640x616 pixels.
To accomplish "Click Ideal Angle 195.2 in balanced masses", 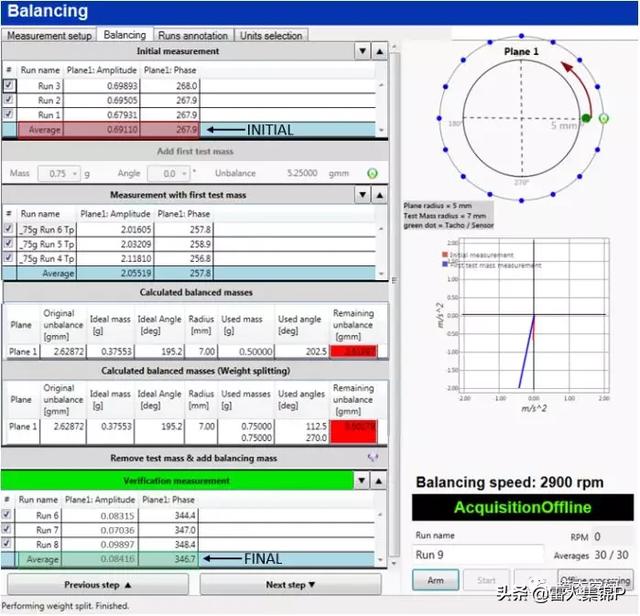I will pos(171,351).
